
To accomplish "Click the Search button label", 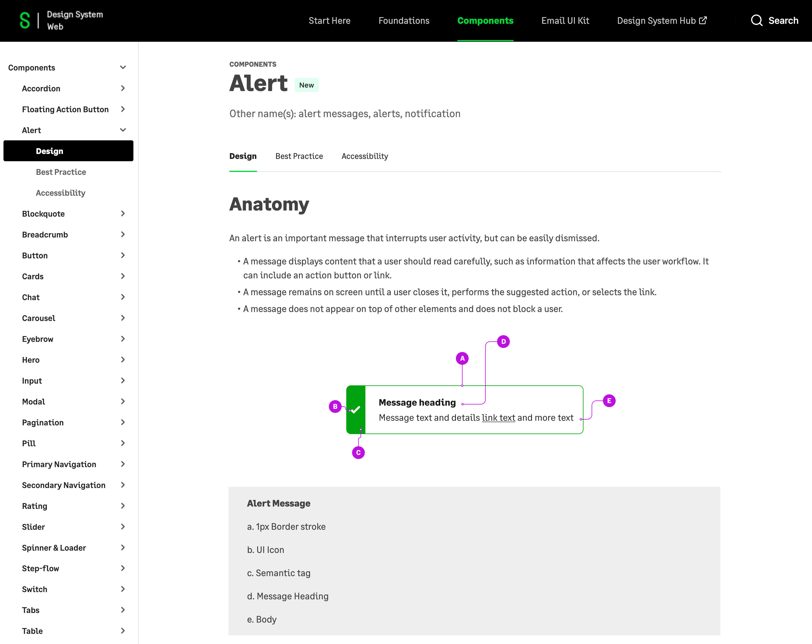I will [x=783, y=21].
